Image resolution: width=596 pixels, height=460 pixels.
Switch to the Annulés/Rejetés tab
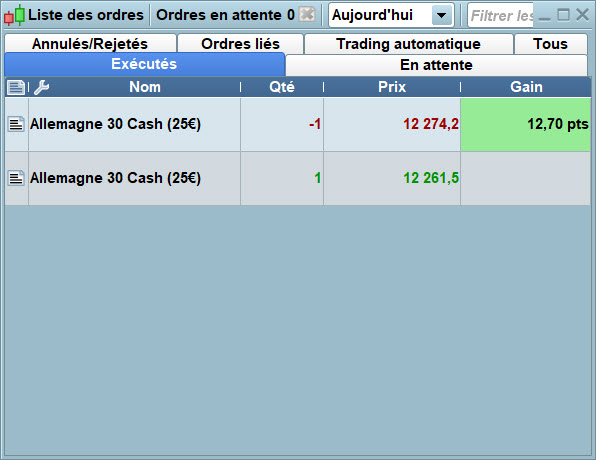[90, 44]
